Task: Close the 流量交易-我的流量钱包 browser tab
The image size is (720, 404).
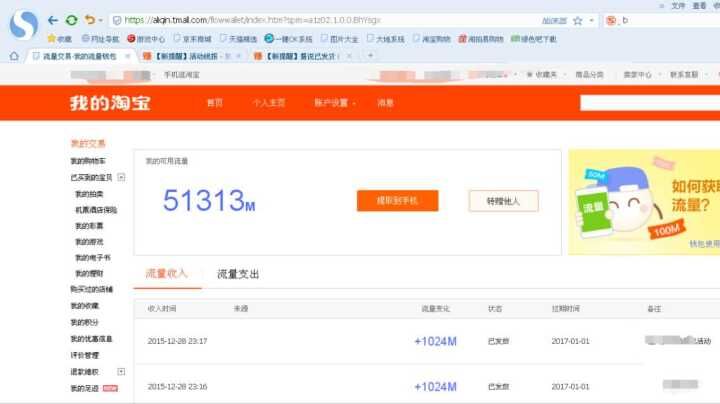Action: click(128, 56)
